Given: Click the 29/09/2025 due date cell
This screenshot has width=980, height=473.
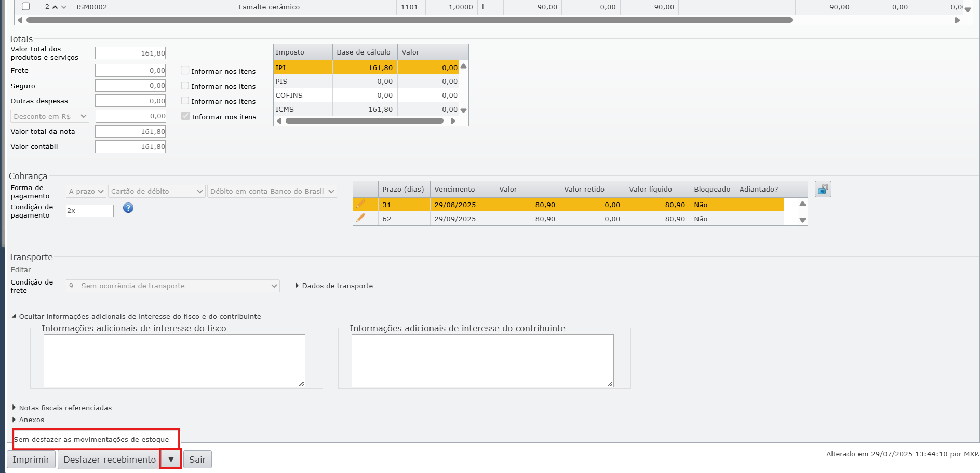Looking at the screenshot, I should pyautogui.click(x=463, y=219).
